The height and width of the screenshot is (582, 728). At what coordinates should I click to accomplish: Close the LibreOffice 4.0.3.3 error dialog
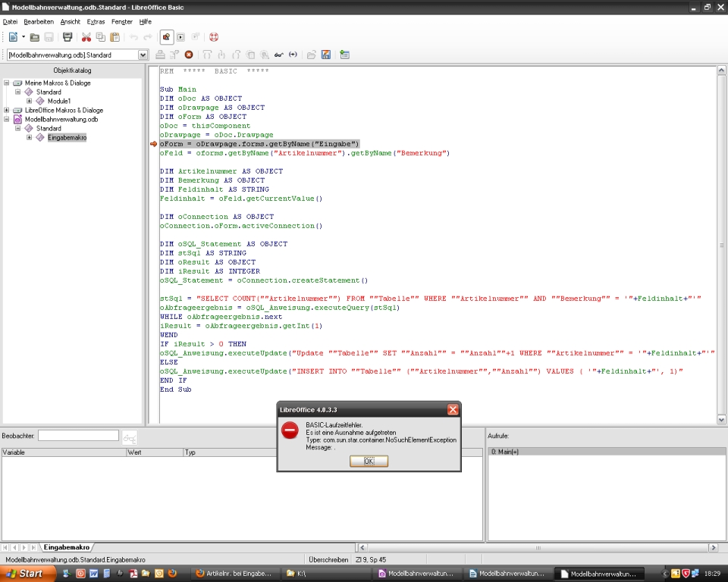click(x=453, y=409)
